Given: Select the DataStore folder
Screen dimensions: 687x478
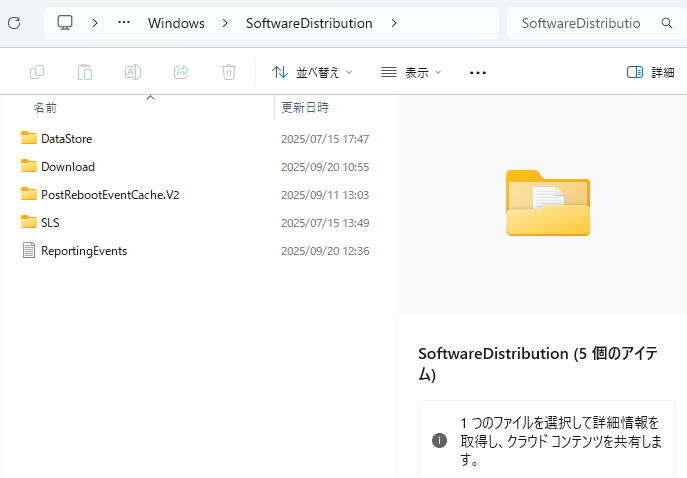Looking at the screenshot, I should (x=66, y=139).
